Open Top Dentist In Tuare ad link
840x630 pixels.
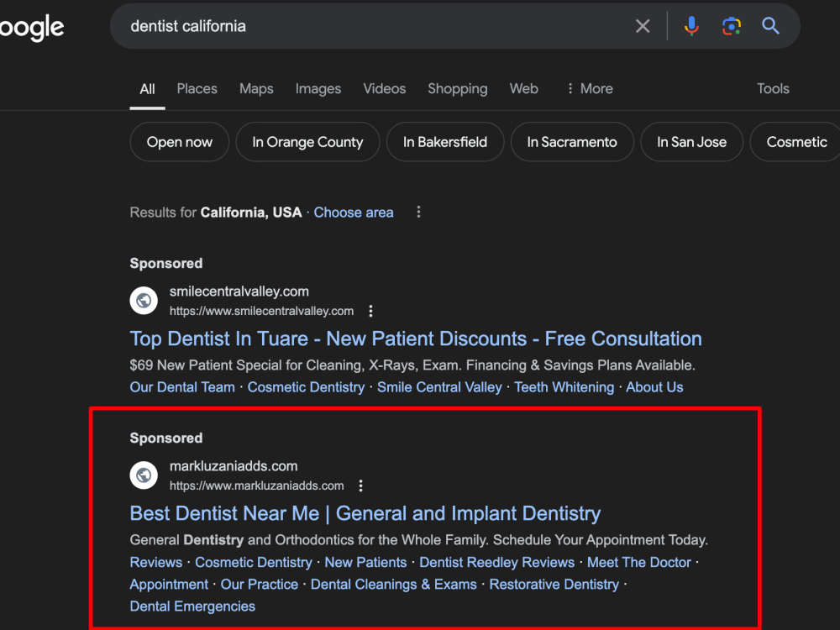416,339
